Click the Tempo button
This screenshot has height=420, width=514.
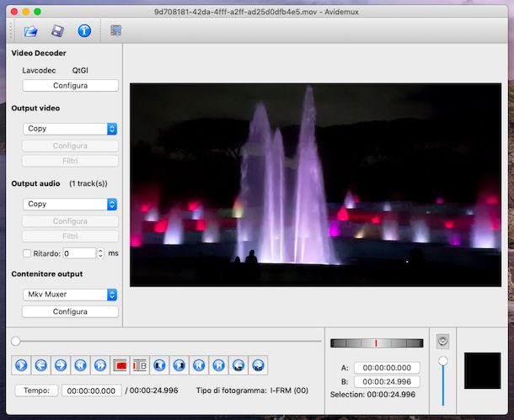36,391
